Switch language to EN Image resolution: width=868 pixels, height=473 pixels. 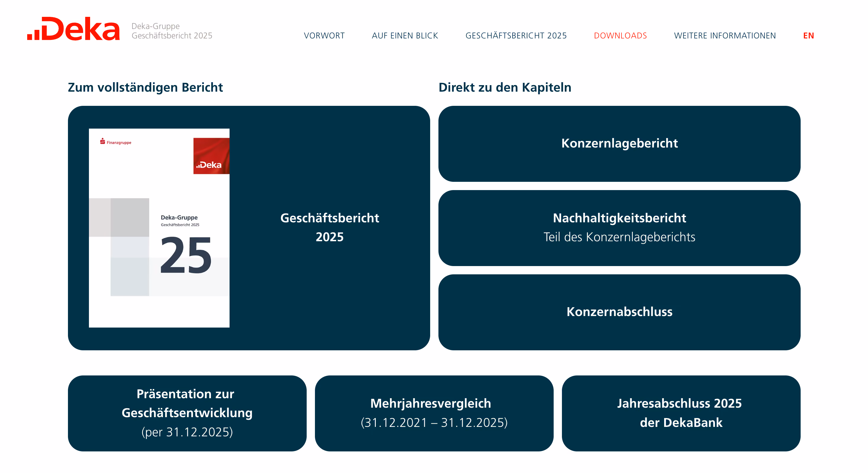pos(808,36)
